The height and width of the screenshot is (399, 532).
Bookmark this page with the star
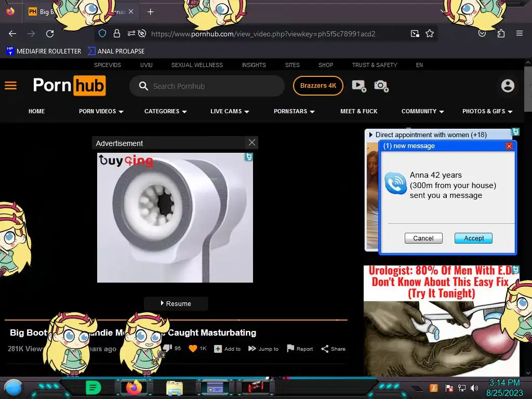(430, 33)
